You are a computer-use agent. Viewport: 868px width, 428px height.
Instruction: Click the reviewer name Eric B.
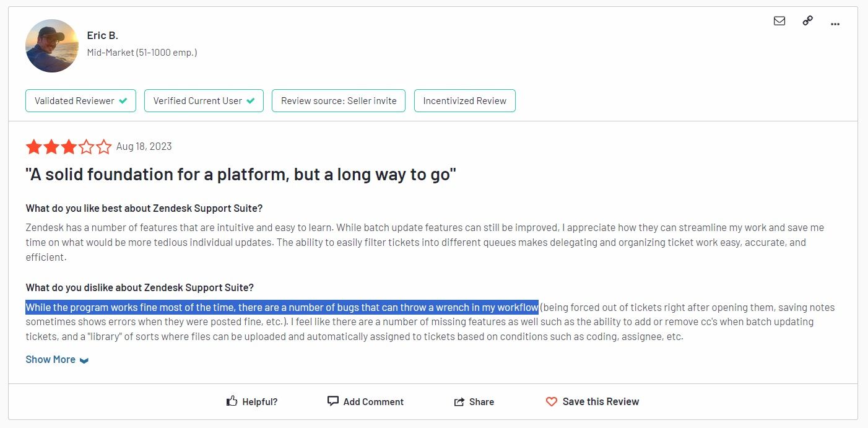pos(102,35)
